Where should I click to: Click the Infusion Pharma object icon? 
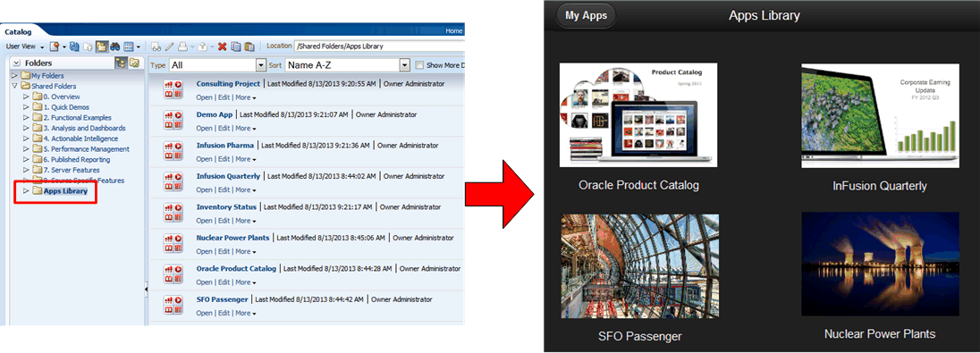173,150
